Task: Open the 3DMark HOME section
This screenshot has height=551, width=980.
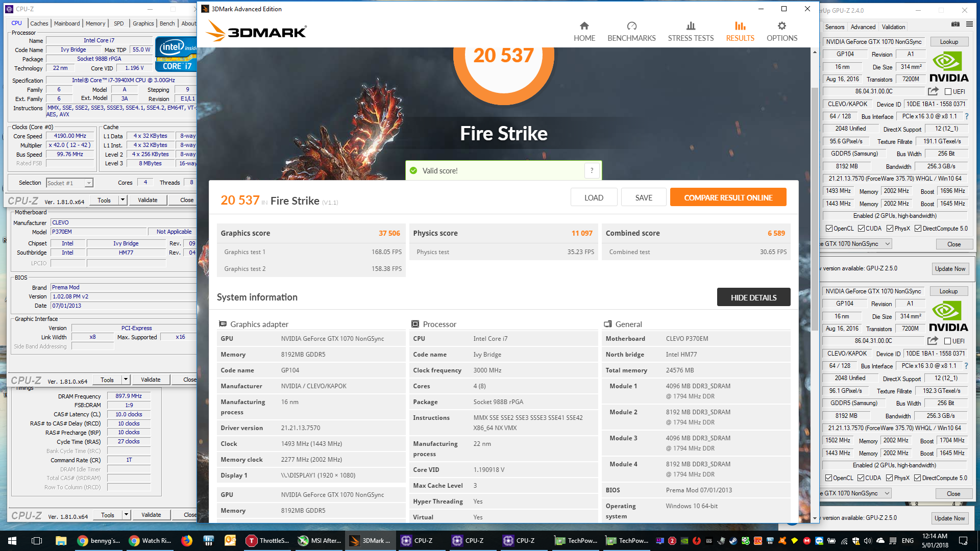Action: click(584, 32)
